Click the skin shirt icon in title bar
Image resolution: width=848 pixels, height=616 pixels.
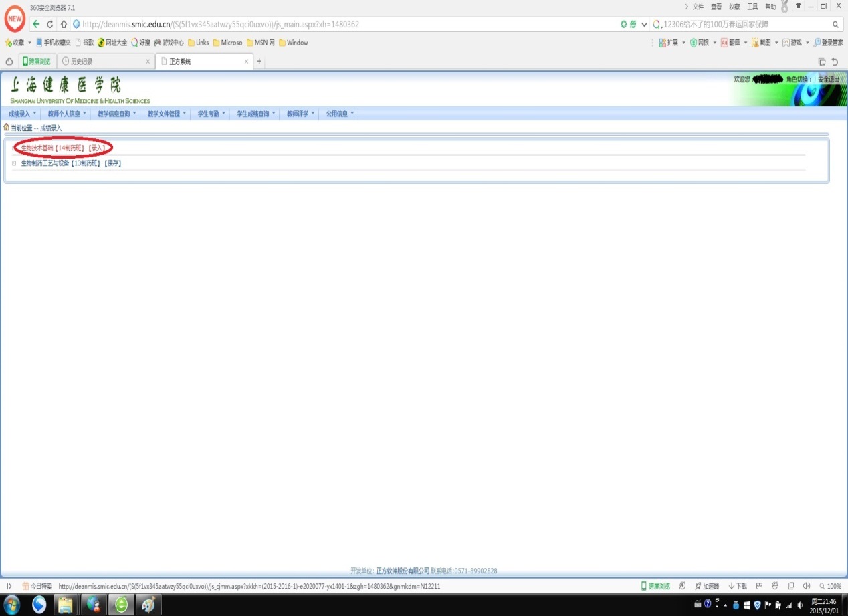pos(799,5)
